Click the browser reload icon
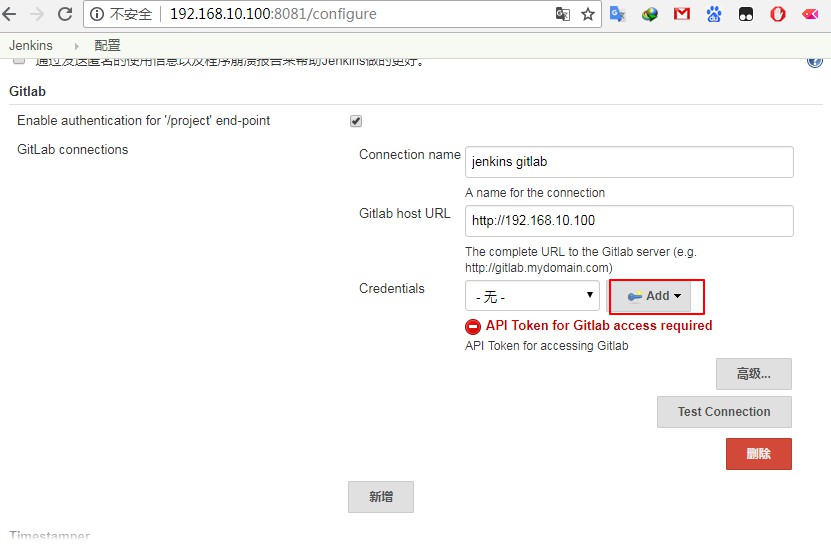This screenshot has width=831, height=544. [x=65, y=15]
